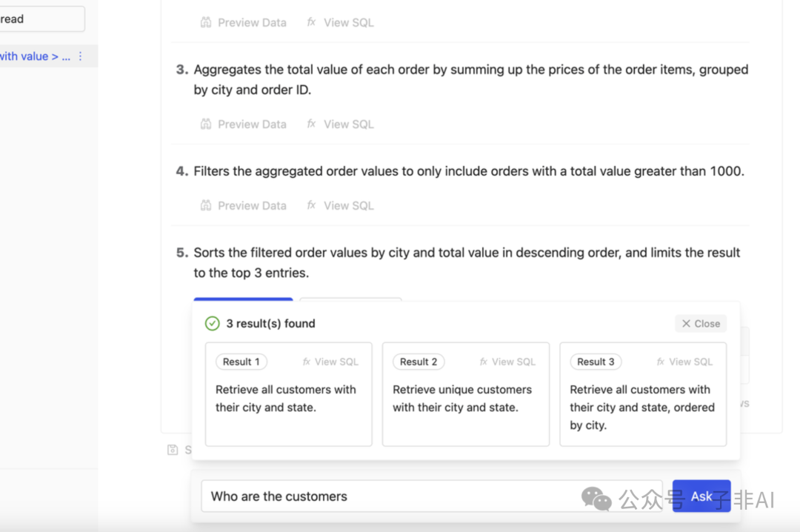Open View SQL under step 4
800x532 pixels.
pyautogui.click(x=341, y=206)
